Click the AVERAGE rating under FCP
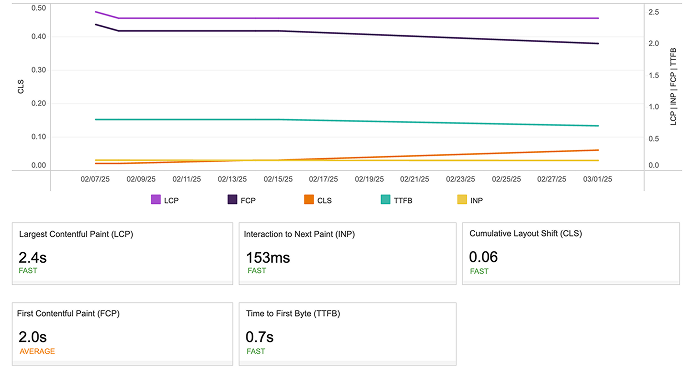The height and width of the screenshot is (372, 696). coord(37,351)
